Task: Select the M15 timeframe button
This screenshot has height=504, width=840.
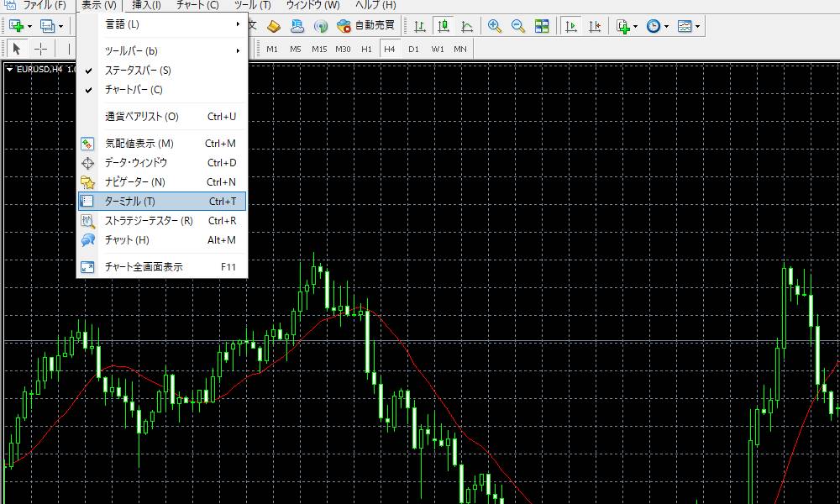Action: pos(319,49)
